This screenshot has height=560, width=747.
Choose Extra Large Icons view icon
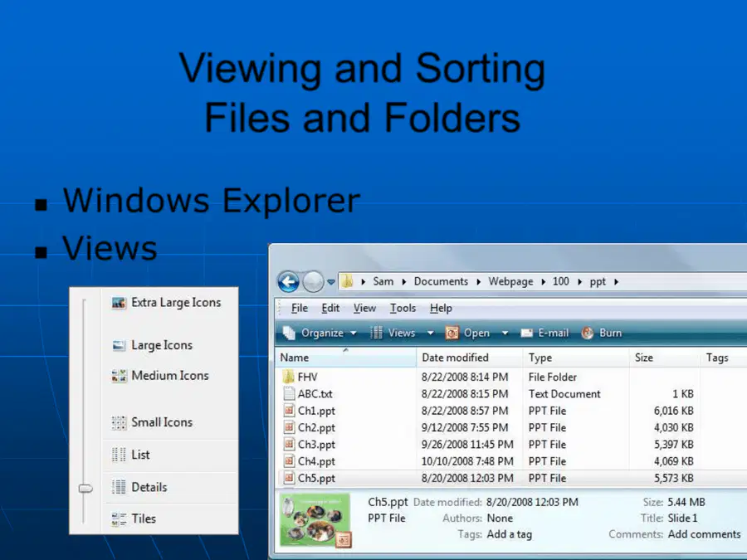coord(118,302)
